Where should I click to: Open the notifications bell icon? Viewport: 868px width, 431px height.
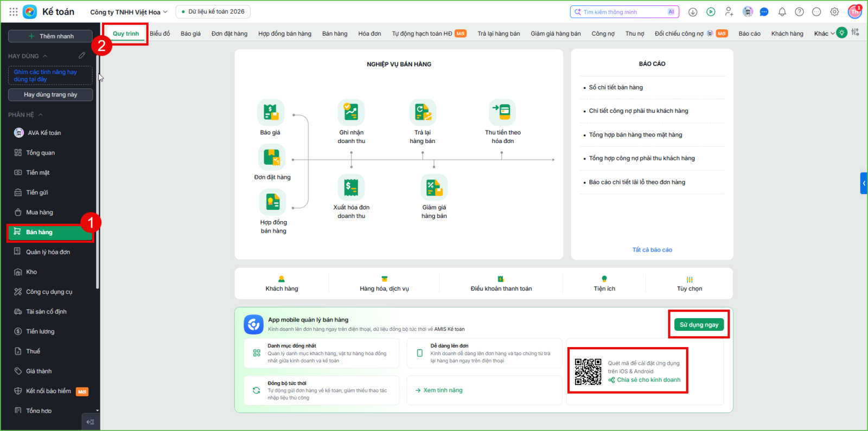(x=782, y=12)
